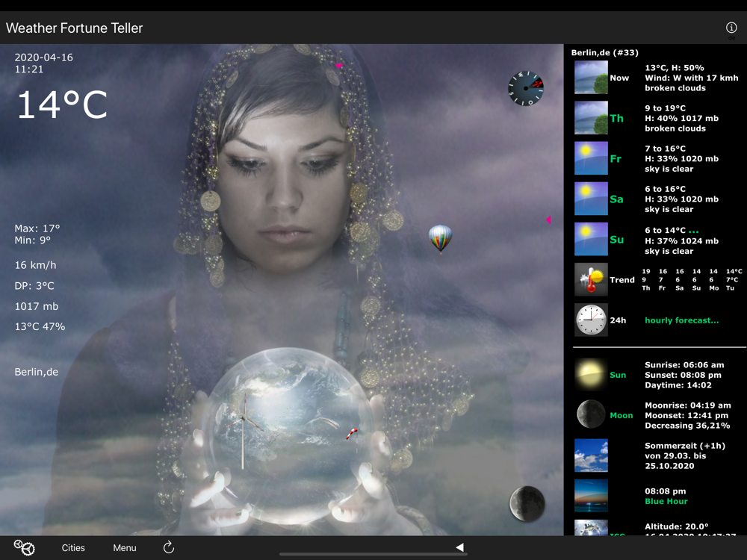Tap the Altitude: 20.0° text

click(x=677, y=526)
